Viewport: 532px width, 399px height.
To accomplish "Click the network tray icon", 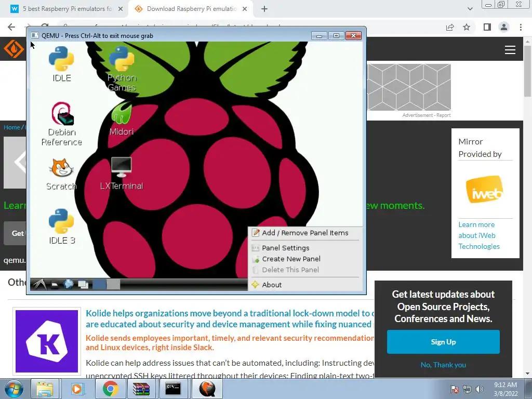I will 467,390.
